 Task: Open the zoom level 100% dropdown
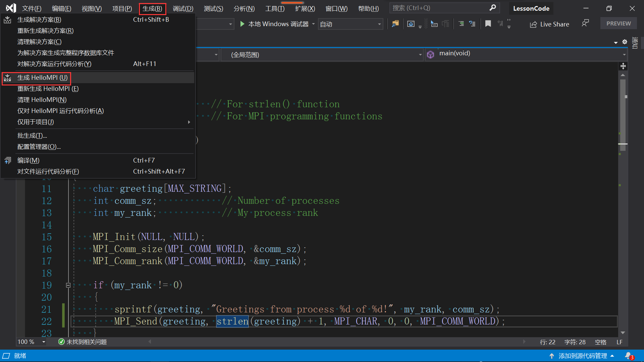click(x=44, y=342)
